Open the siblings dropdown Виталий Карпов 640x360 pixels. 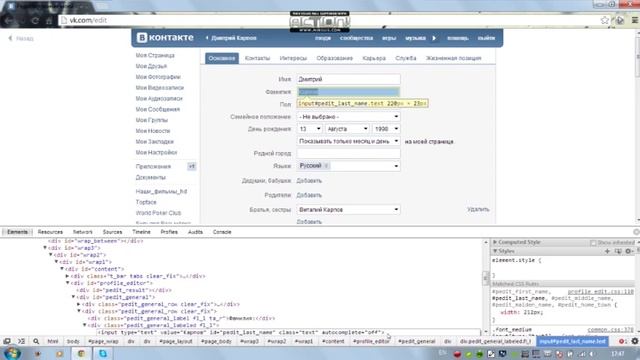[x=348, y=209]
